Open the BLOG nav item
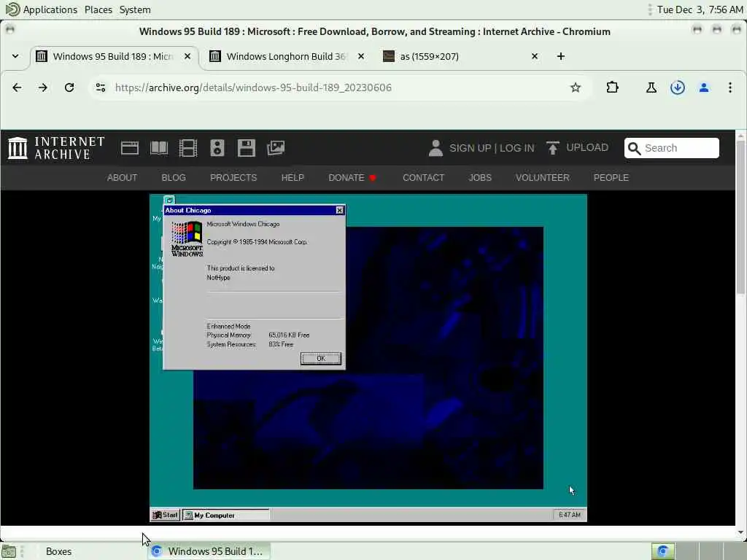Image resolution: width=747 pixels, height=560 pixels. [174, 178]
